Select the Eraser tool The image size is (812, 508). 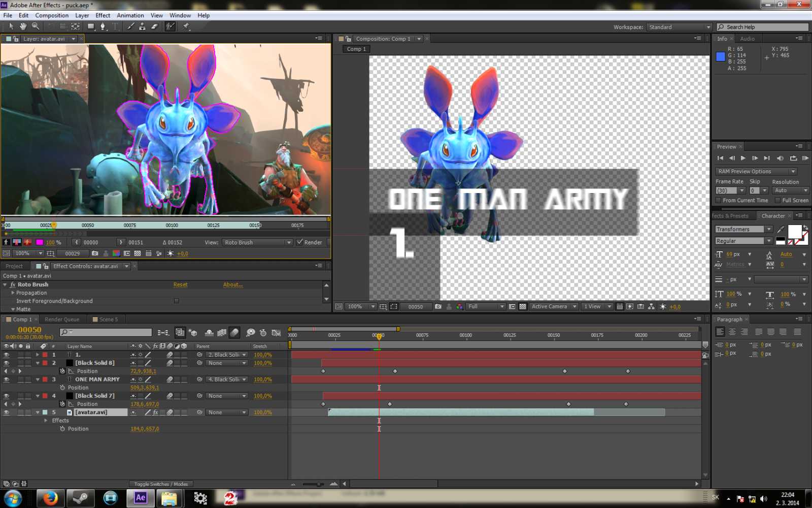coord(155,26)
